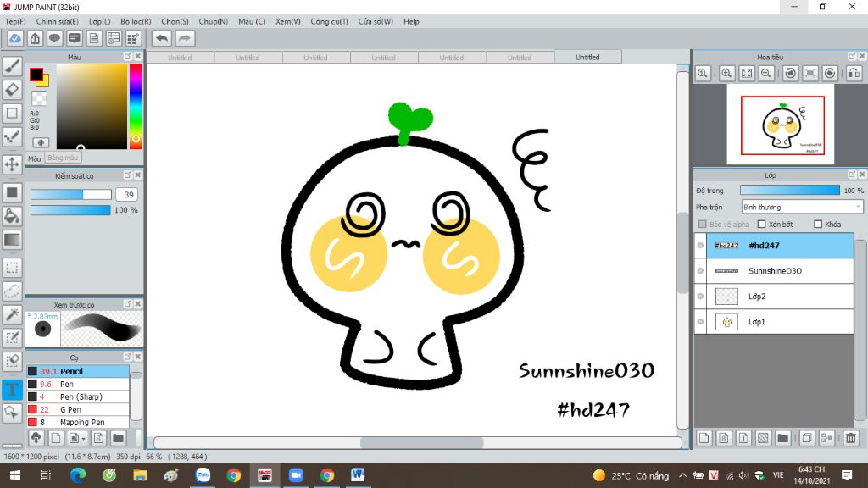Download brushes from cloud icon
The width and height of the screenshot is (868, 488).
36,438
